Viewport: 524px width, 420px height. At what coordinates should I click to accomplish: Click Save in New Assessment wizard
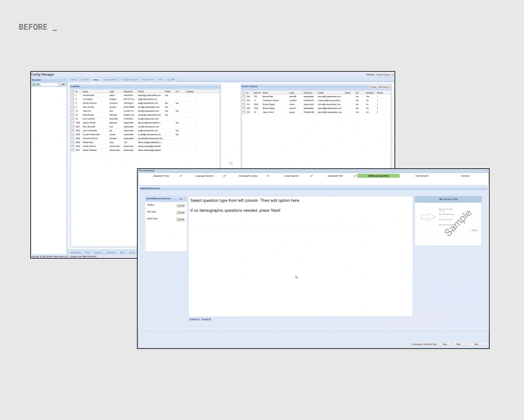tap(445, 344)
